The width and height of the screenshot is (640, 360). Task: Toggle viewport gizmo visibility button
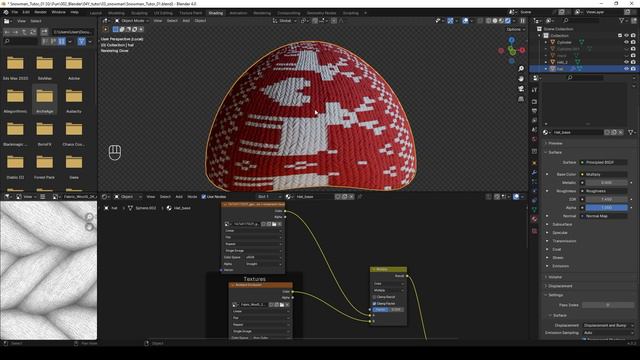click(x=450, y=20)
